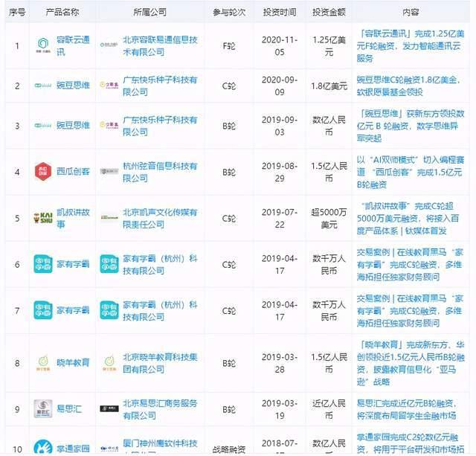Open 易思汇完成近亿元B轮融资 news link
The height and width of the screenshot is (456, 476).
[407, 409]
